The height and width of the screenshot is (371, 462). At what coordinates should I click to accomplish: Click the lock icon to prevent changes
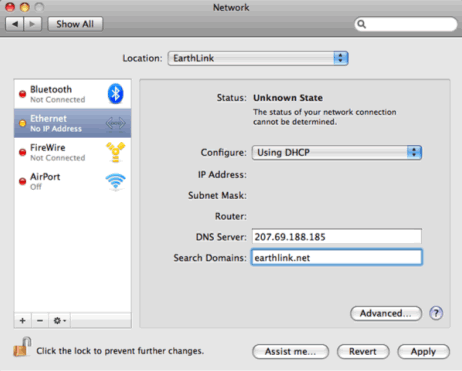pos(22,347)
